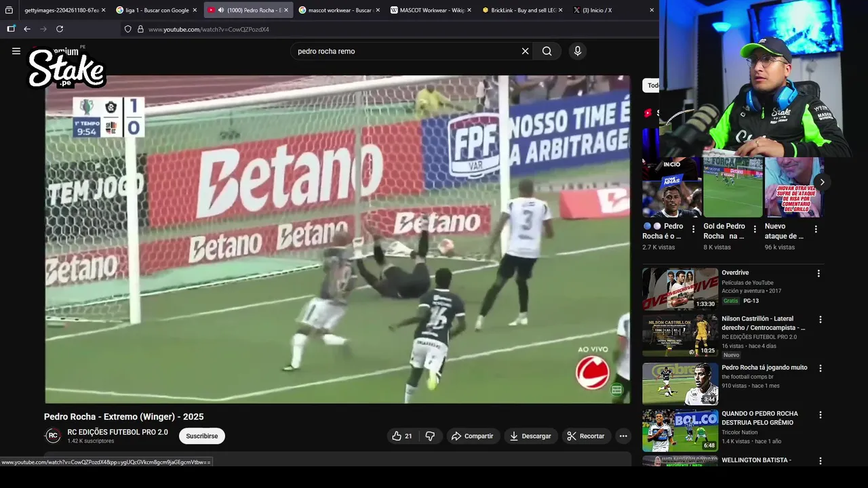Click the Recortar clip button
Screen dimensions: 868x488
586,436
